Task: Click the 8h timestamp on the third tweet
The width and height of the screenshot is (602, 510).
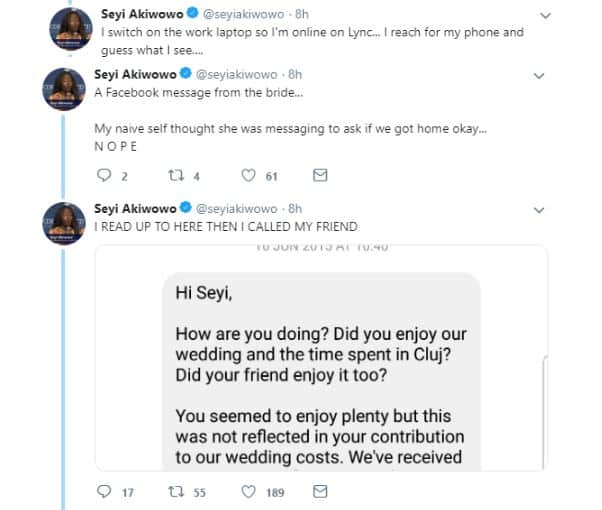Action: (295, 209)
